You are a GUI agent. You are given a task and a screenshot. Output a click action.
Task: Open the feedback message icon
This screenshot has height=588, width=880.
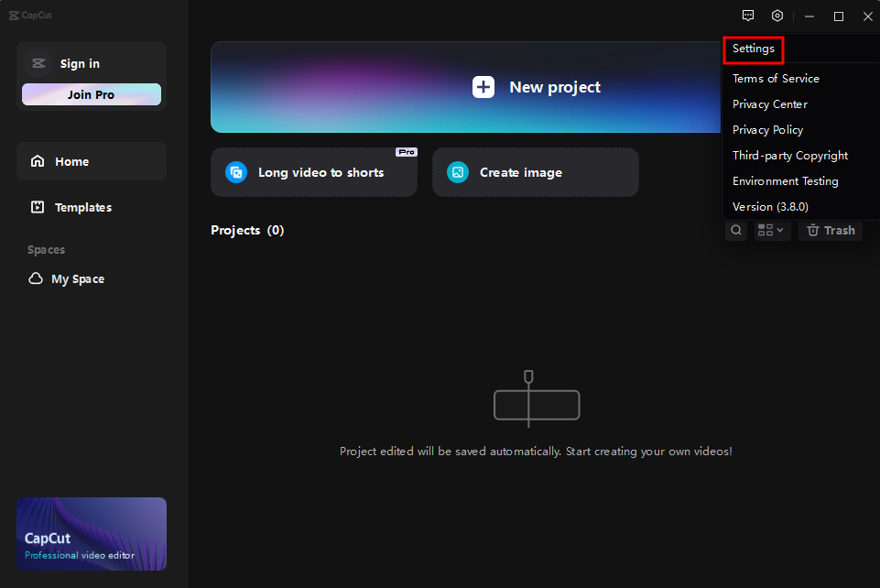[747, 16]
